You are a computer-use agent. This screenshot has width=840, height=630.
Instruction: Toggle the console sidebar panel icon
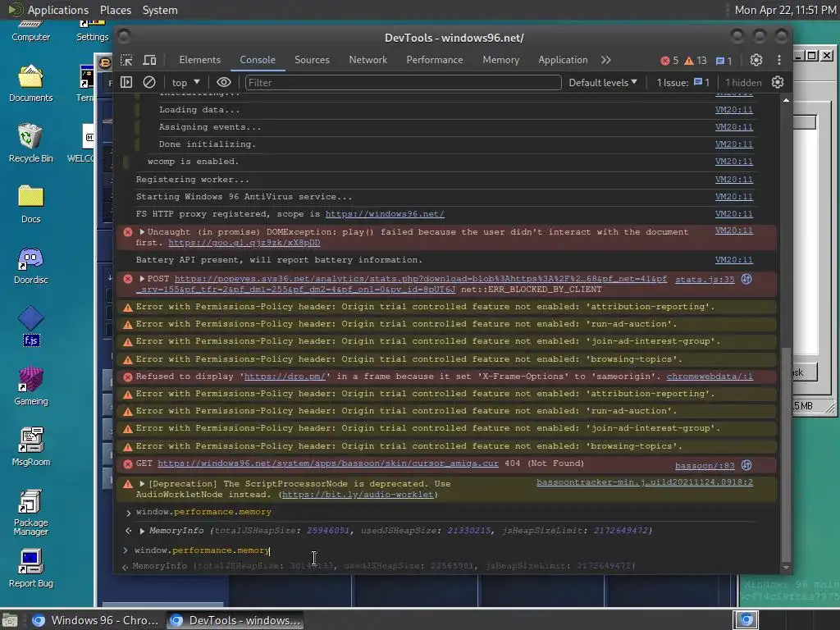point(126,83)
